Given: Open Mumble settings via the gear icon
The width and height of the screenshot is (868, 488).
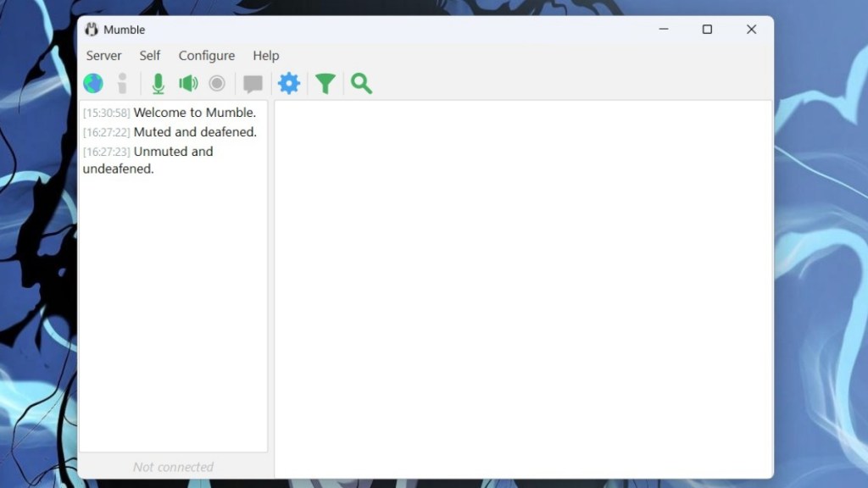Looking at the screenshot, I should (289, 83).
